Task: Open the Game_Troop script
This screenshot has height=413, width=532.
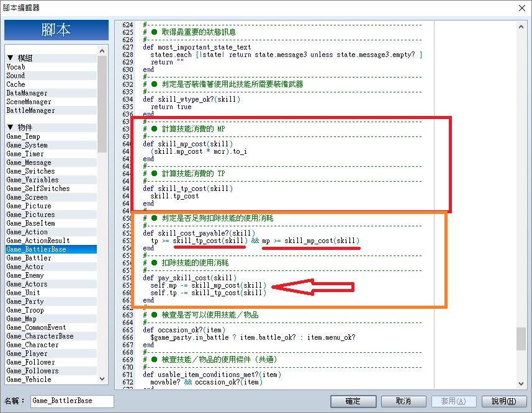Action: point(52,310)
